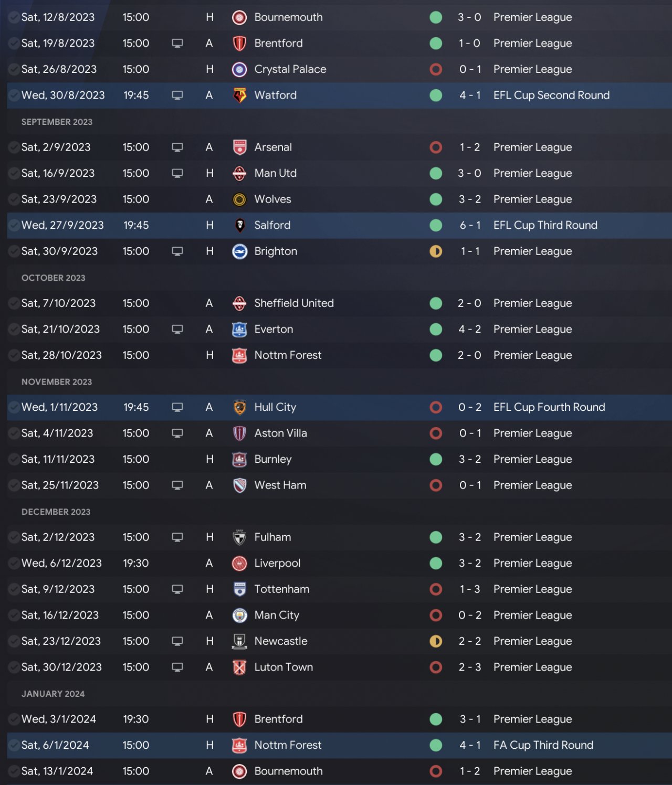Screen dimensions: 672x785
Task: Open the 4 - 2 result against Everton
Action: pos(469,329)
